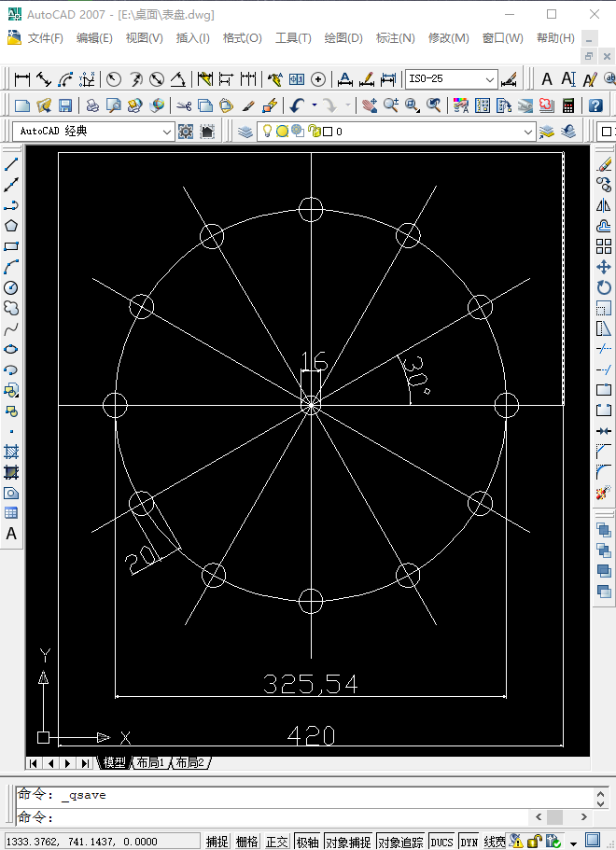Screen dimensions: 616x850
Task: Select the Circle draw tool
Action: pyautogui.click(x=11, y=288)
